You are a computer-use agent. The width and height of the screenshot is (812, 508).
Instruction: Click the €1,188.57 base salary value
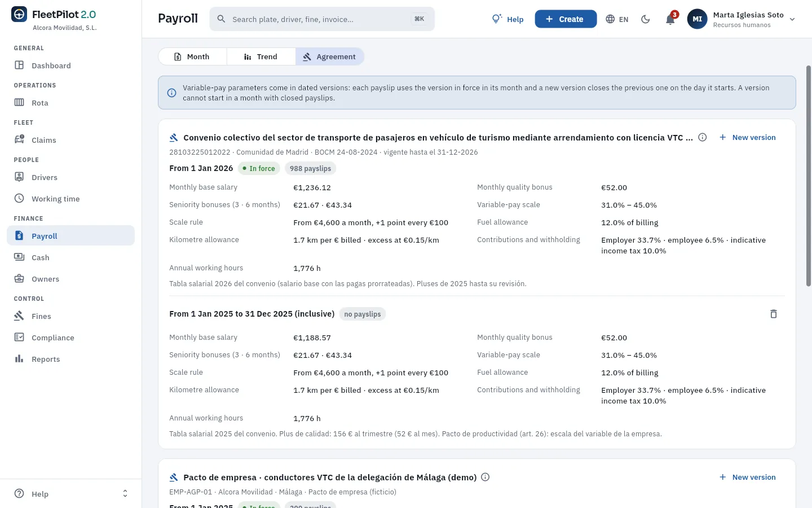pyautogui.click(x=312, y=338)
